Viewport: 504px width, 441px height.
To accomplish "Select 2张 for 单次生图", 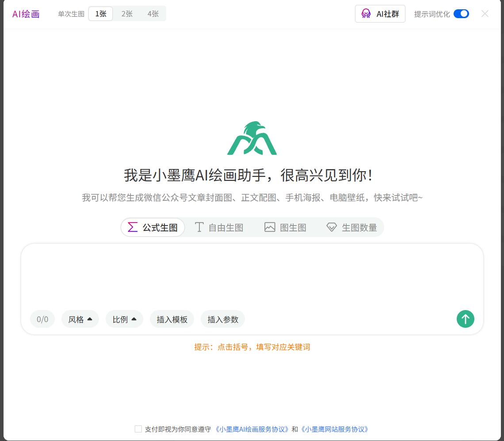I will click(127, 13).
